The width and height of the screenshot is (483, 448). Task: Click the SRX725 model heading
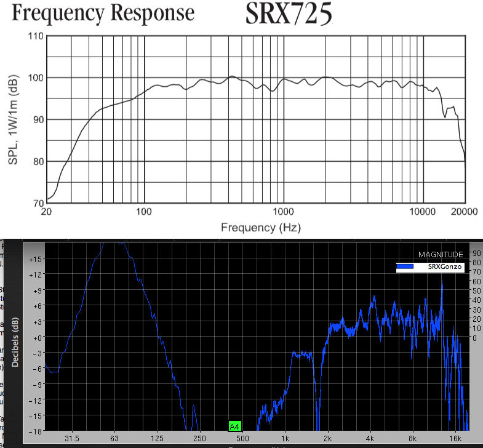(289, 14)
